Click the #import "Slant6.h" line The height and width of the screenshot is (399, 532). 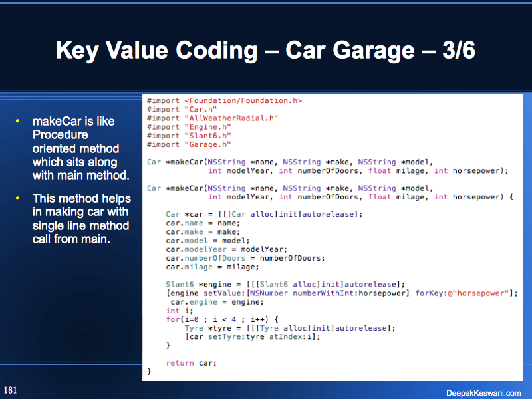(189, 135)
